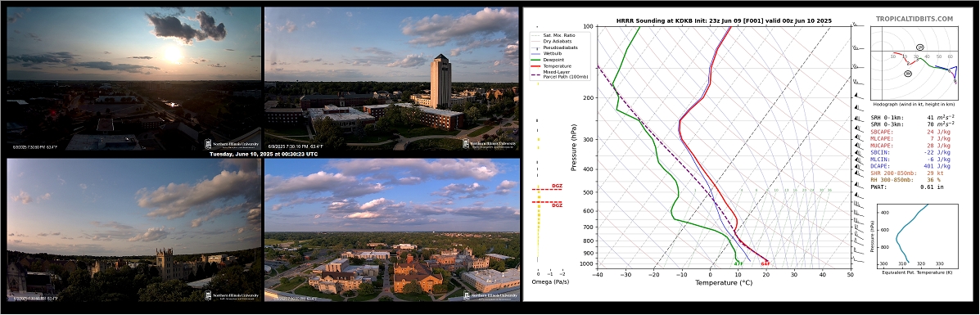
Task: Open the castle-building webcam view at bottom left
Action: tap(133, 229)
